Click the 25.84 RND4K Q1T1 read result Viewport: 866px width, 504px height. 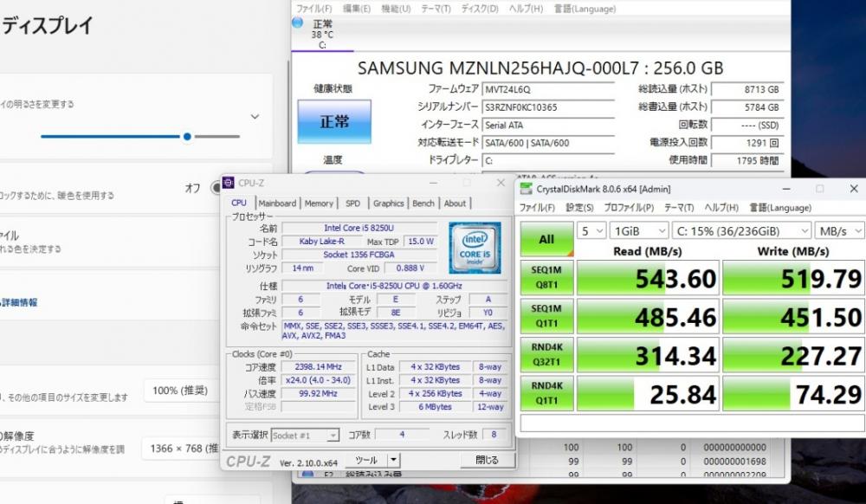coord(648,394)
